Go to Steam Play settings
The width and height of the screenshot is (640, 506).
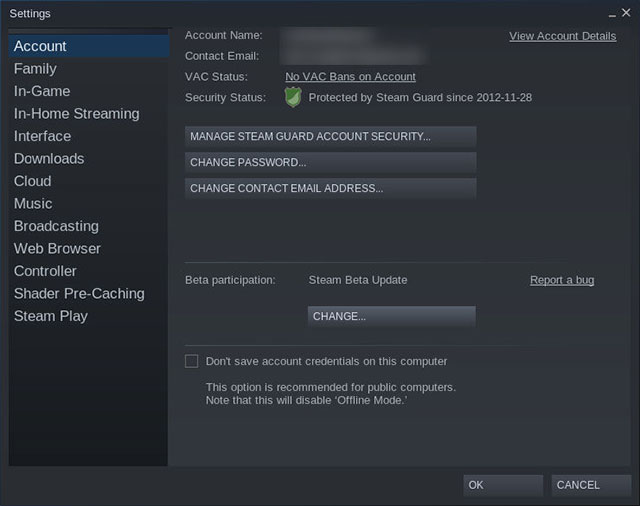click(89, 315)
